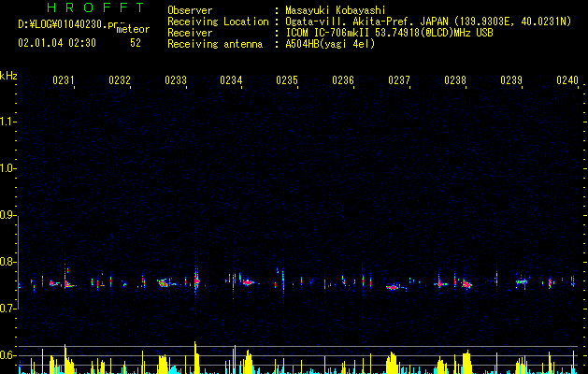Viewport: 588px width, 374px height.
Task: Click the "meteor" label
Action: coord(133,29)
